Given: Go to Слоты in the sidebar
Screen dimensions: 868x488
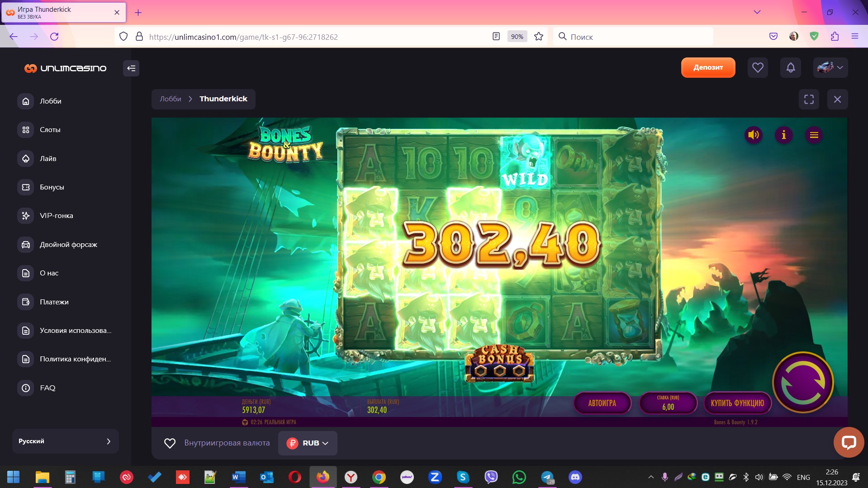Looking at the screenshot, I should (50, 130).
